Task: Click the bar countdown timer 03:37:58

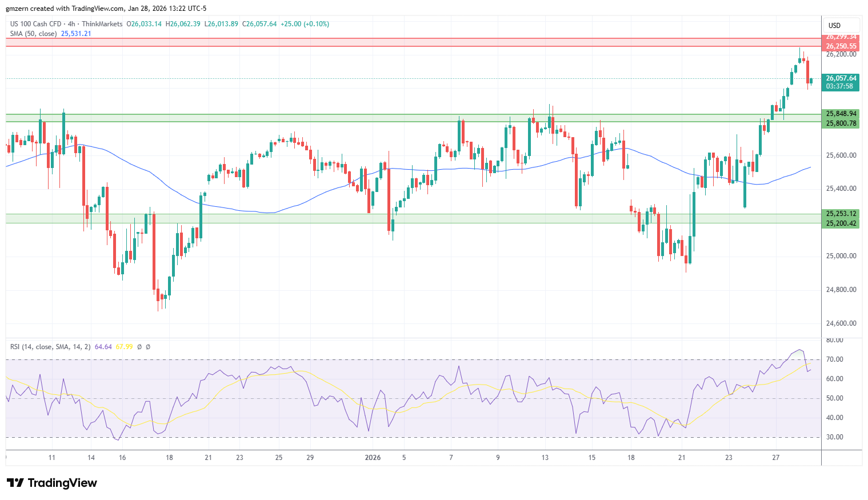Action: pyautogui.click(x=839, y=86)
